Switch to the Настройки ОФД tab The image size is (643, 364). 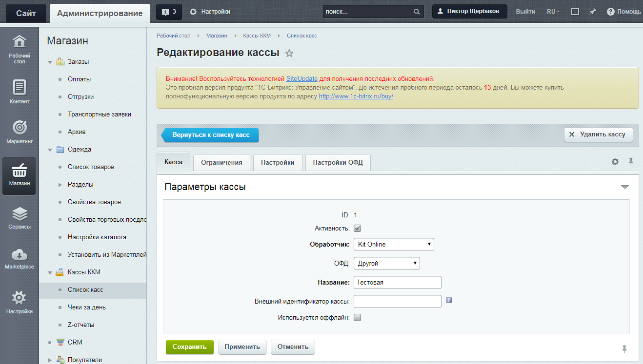[338, 163]
